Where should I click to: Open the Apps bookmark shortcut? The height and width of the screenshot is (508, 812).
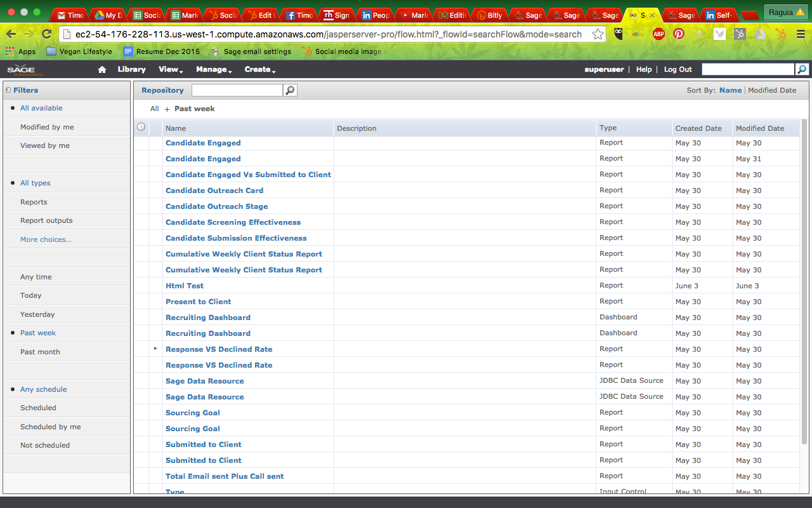click(x=20, y=51)
